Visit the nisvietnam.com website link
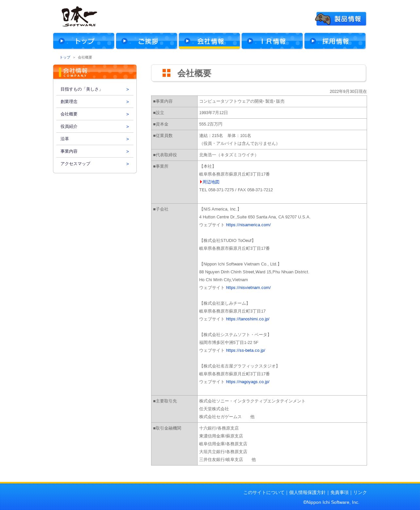The height and width of the screenshot is (510, 420). (x=248, y=288)
